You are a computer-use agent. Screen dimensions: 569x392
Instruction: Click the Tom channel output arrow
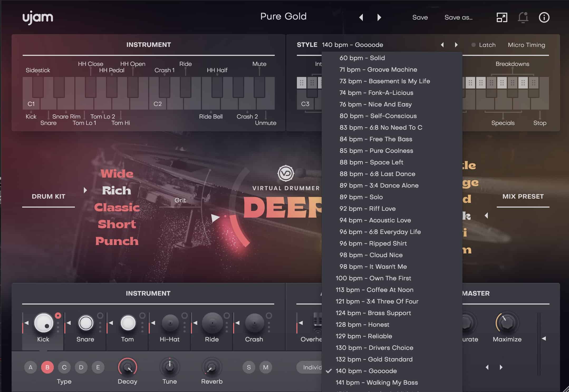[x=111, y=323]
